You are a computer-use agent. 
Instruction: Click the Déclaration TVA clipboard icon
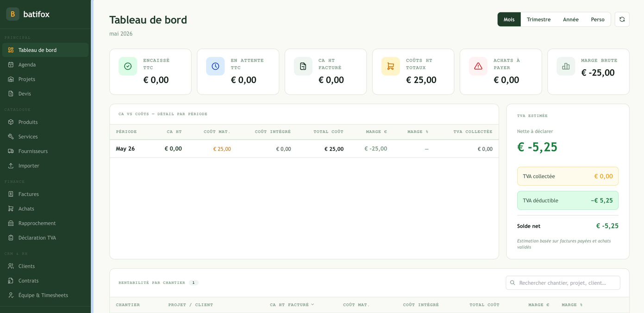pos(11,238)
